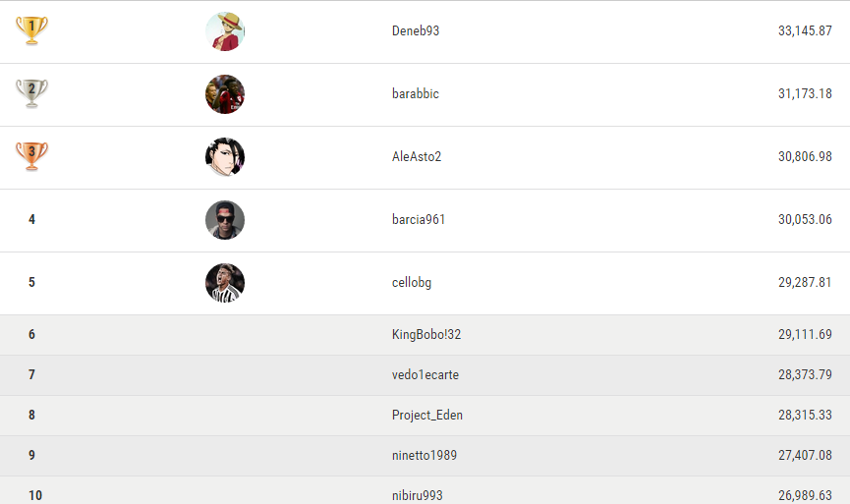Select the username cellobg
The height and width of the screenshot is (504, 850).
coord(412,282)
